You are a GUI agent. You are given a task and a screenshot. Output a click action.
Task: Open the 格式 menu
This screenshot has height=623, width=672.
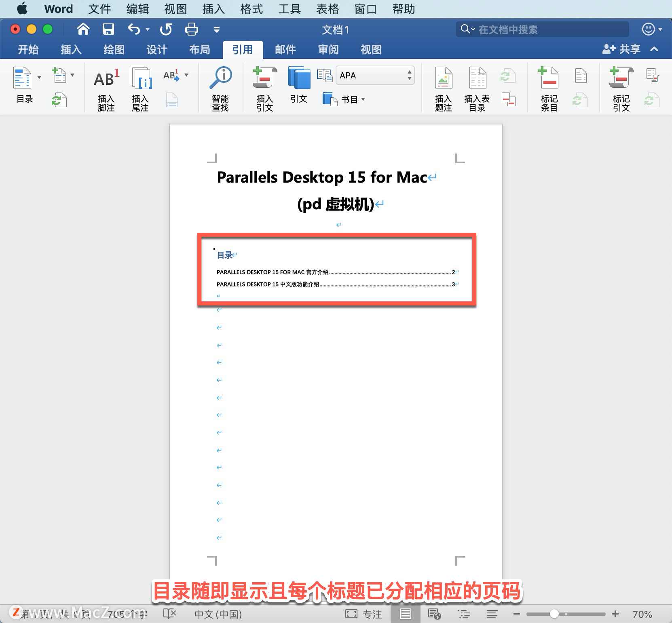(x=251, y=8)
